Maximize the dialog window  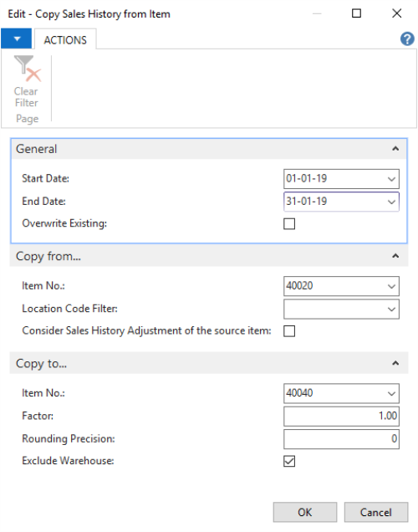point(356,13)
